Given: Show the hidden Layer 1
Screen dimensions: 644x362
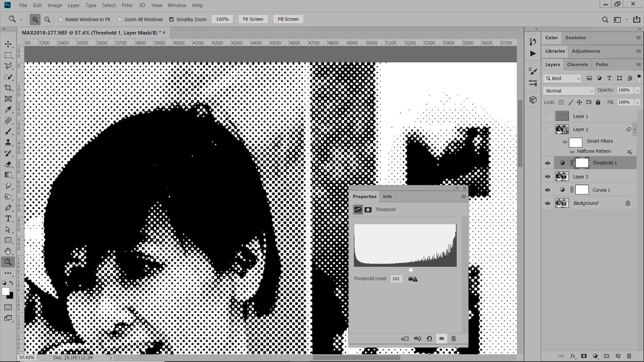Looking at the screenshot, I should coord(548,116).
